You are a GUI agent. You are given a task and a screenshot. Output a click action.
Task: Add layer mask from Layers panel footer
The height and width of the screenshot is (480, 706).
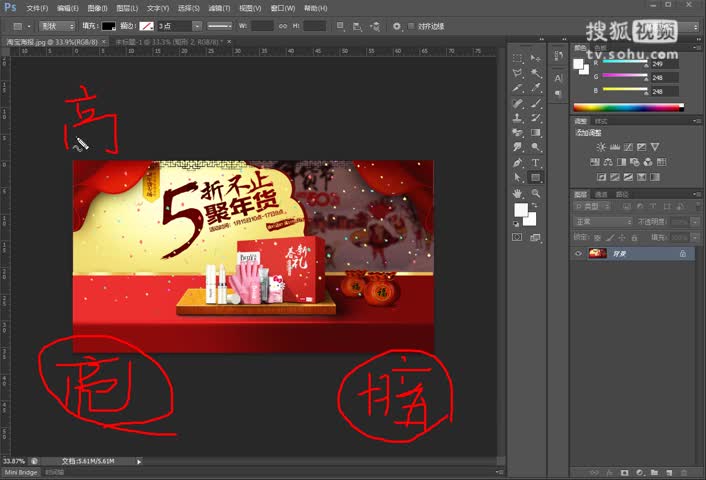(x=624, y=473)
